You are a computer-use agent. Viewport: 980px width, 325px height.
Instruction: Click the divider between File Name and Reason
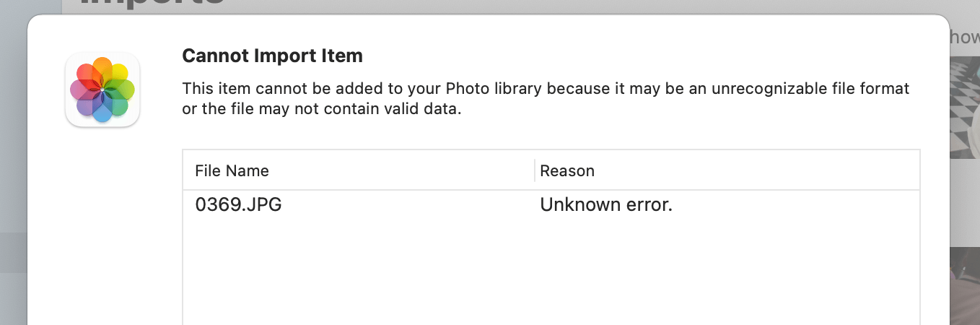[535, 170]
